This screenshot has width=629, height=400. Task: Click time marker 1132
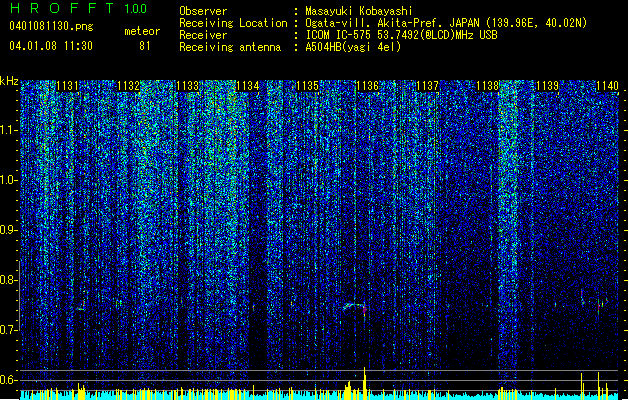(128, 86)
